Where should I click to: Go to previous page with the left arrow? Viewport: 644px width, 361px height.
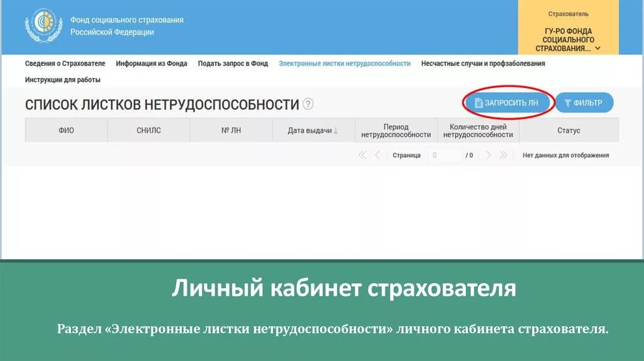[377, 155]
